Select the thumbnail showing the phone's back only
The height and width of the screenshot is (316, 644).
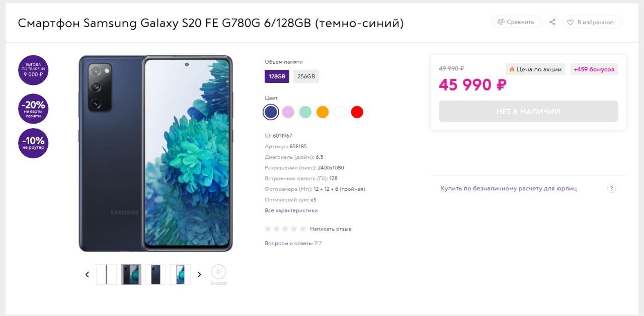155,274
